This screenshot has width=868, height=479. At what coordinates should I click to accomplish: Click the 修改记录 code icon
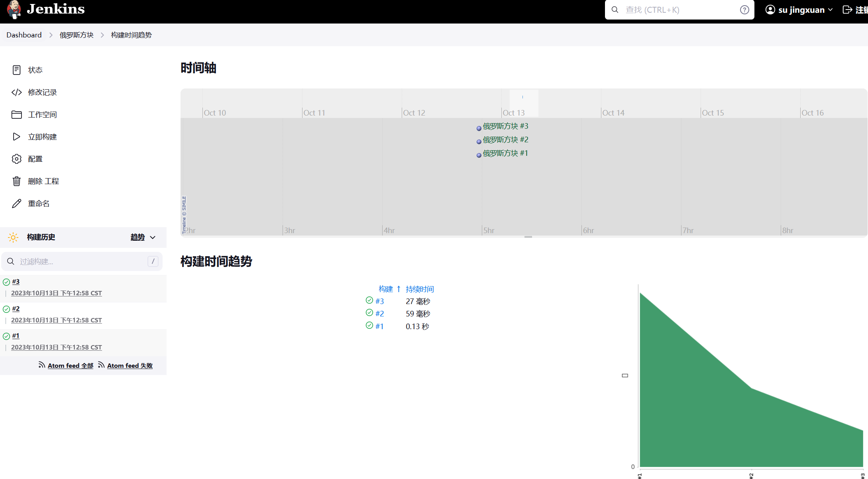[x=16, y=92]
